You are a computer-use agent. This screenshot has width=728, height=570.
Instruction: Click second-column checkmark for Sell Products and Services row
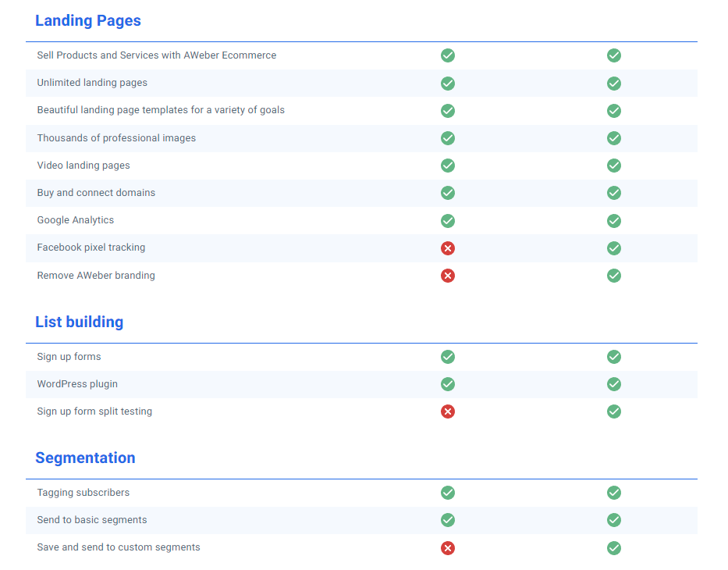click(614, 55)
